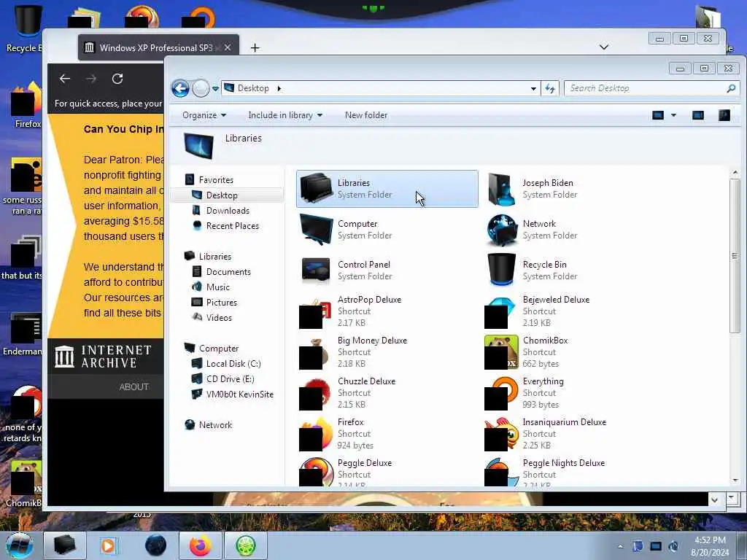This screenshot has height=560, width=747.
Task: Click the file list scroll down arrow
Action: point(735,481)
